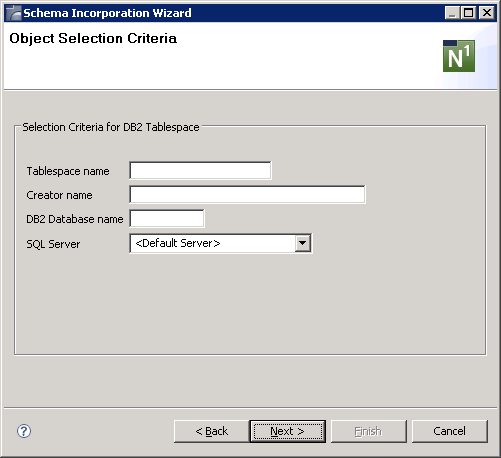
Task: Minimize the wizard window
Action: point(452,13)
